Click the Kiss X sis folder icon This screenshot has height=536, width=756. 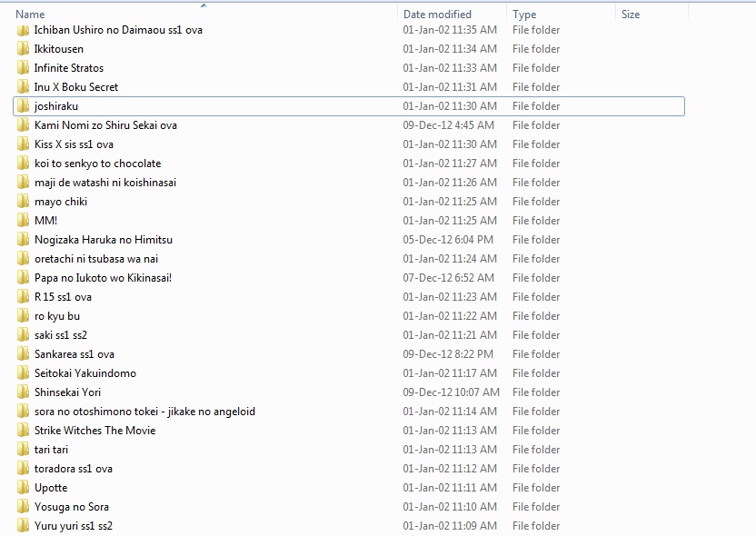tap(23, 144)
